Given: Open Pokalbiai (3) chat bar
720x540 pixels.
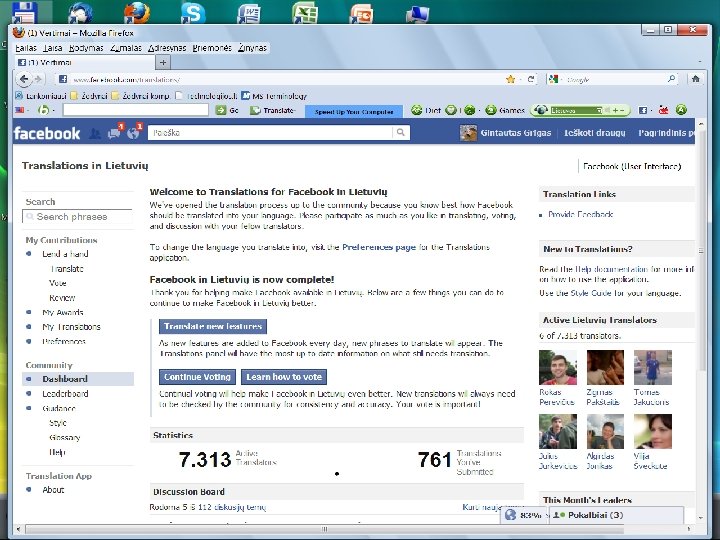Looking at the screenshot, I should (616, 515).
